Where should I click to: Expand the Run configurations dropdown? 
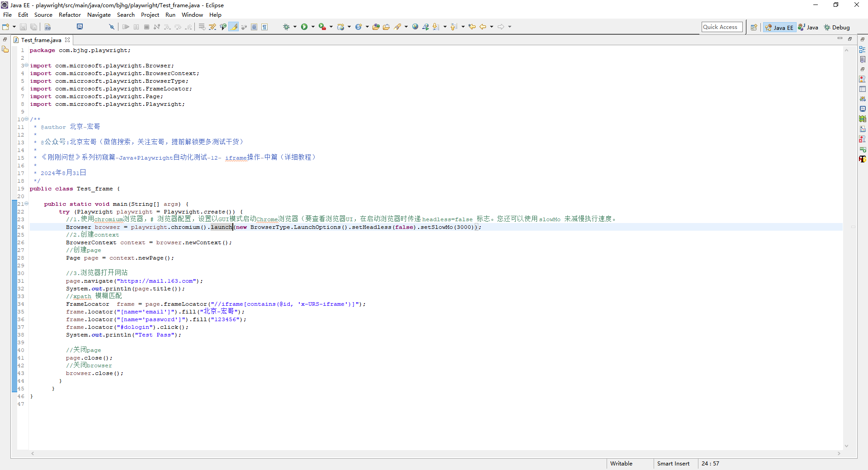313,27
